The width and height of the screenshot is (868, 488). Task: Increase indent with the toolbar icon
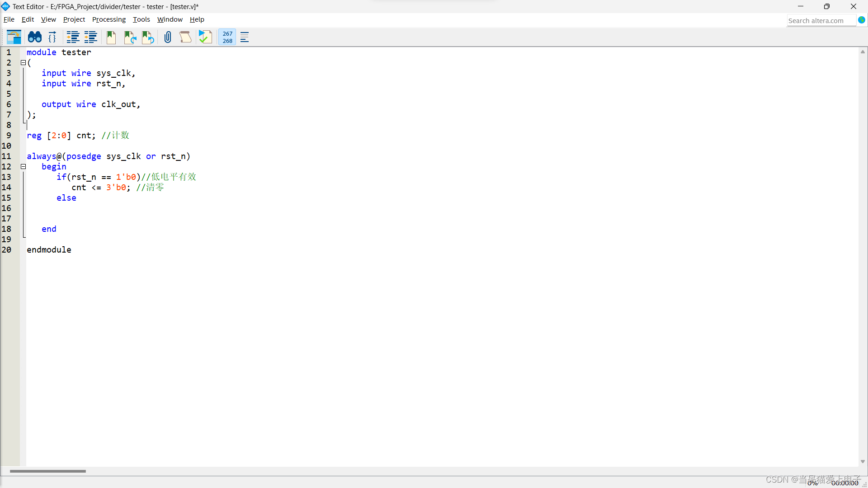click(x=73, y=37)
